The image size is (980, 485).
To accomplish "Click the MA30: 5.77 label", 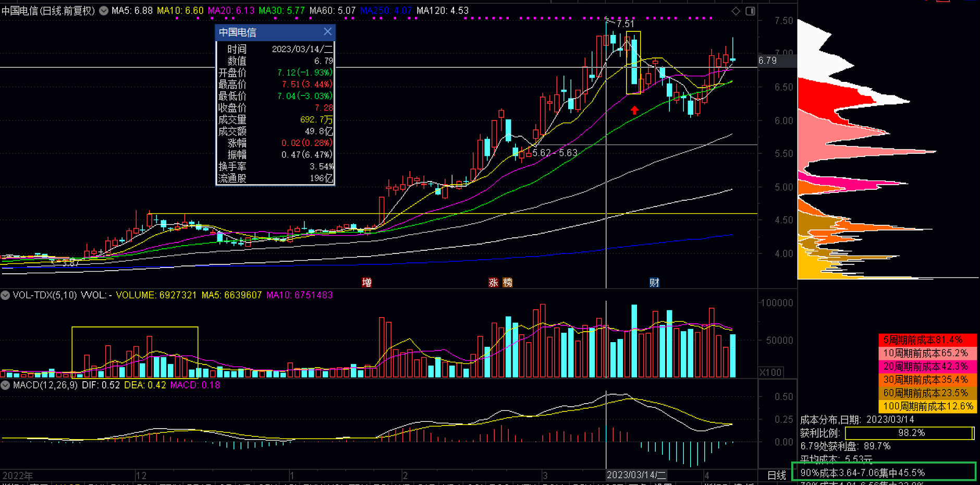I will (x=282, y=10).
